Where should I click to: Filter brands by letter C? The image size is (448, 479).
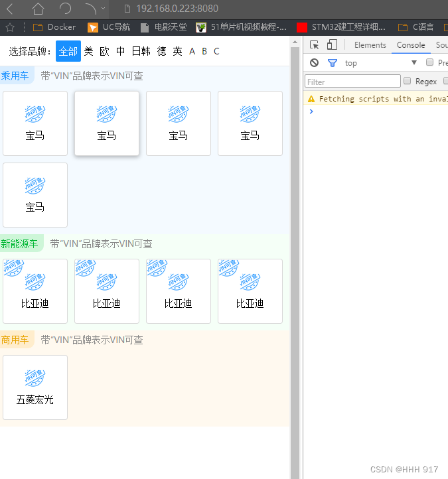tap(216, 51)
